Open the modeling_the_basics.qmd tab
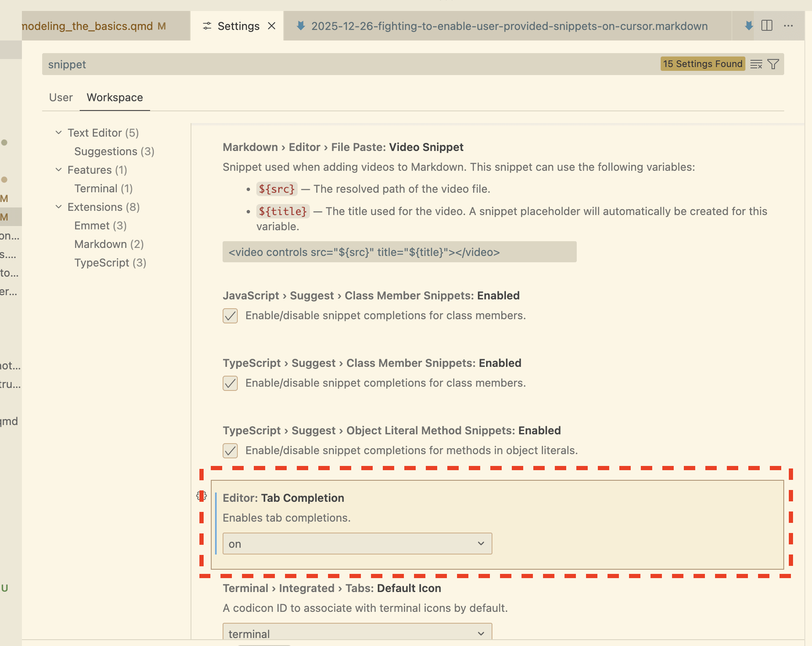 pos(86,26)
